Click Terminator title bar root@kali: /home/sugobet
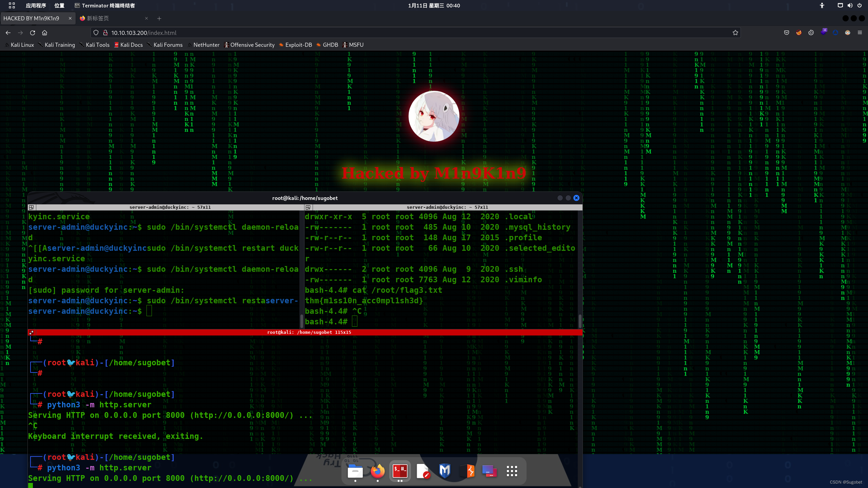The width and height of the screenshot is (868, 488). 305,198
